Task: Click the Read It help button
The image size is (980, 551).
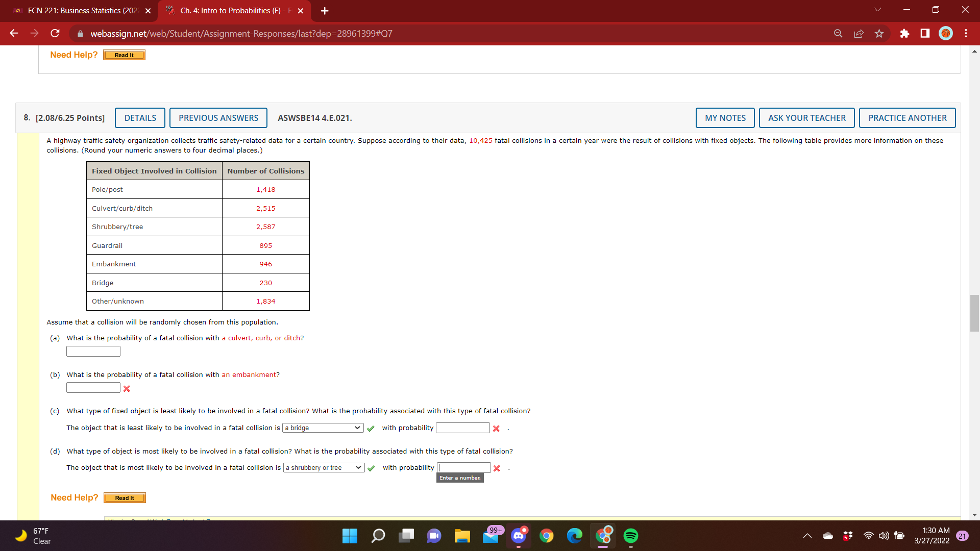Action: [124, 497]
